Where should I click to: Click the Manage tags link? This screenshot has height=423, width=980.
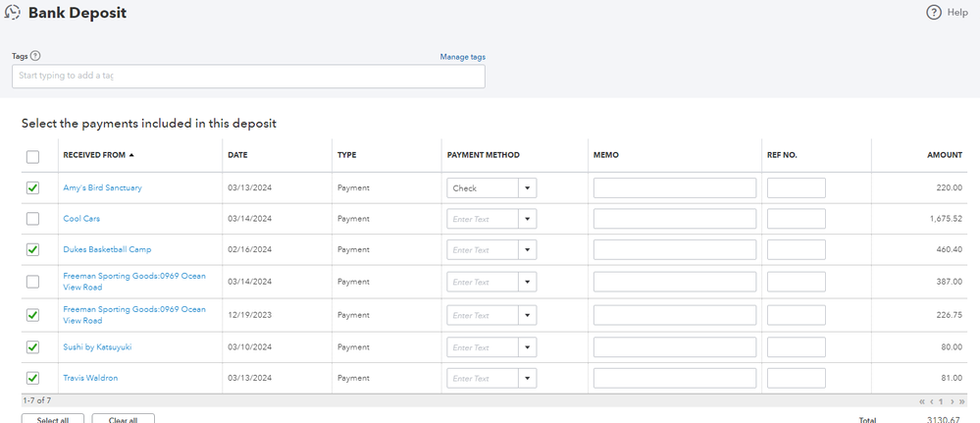(462, 57)
